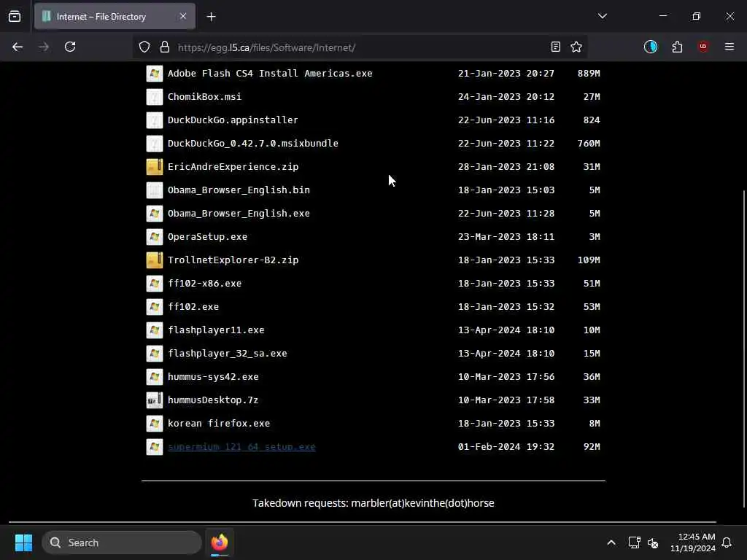Click TrollnetExplorer-B2.zip file name

click(x=233, y=260)
